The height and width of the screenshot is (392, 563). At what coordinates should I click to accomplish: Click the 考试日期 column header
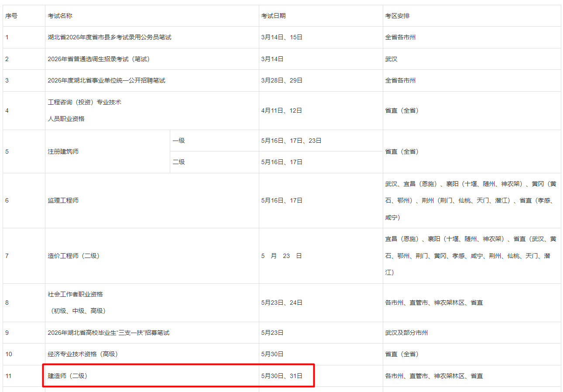tap(273, 16)
